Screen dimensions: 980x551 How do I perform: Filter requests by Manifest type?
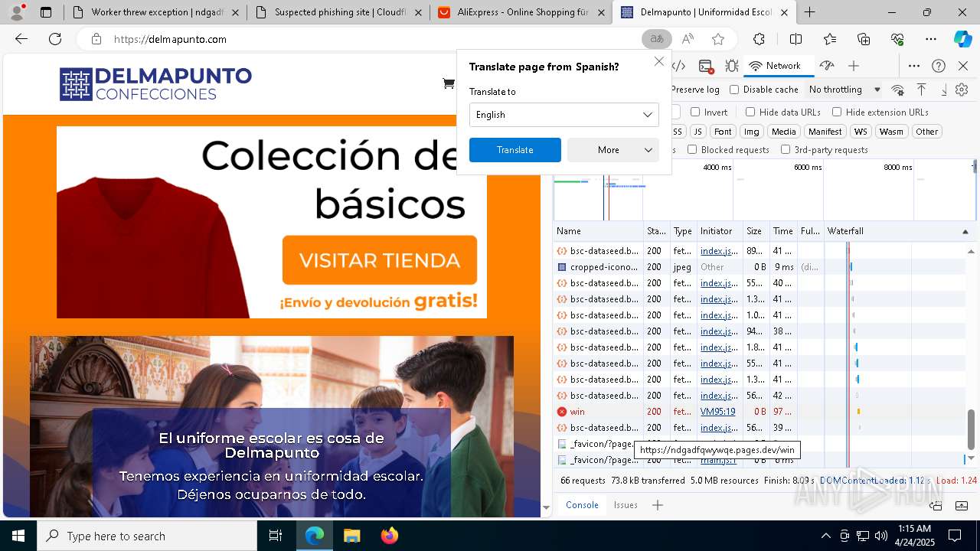coord(825,132)
